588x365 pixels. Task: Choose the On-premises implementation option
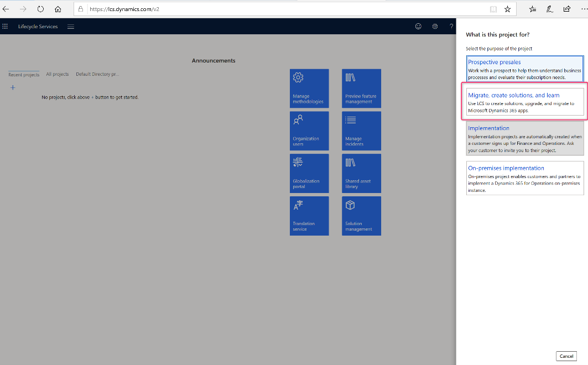point(524,177)
